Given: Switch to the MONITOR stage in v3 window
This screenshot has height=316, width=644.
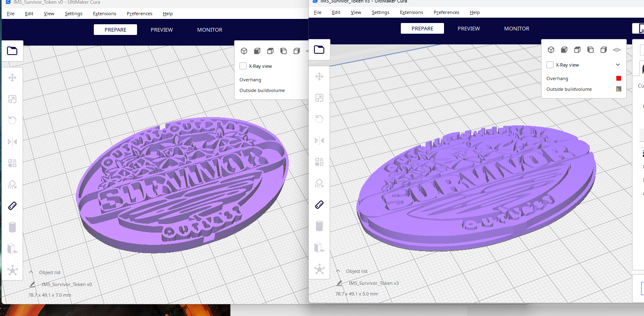Looking at the screenshot, I should pyautogui.click(x=517, y=28).
